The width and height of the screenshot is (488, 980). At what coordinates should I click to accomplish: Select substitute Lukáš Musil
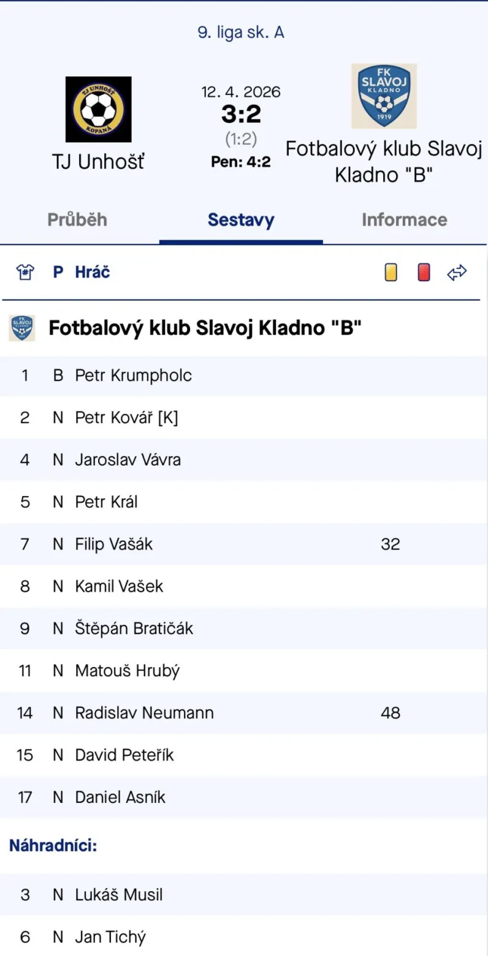(x=119, y=895)
